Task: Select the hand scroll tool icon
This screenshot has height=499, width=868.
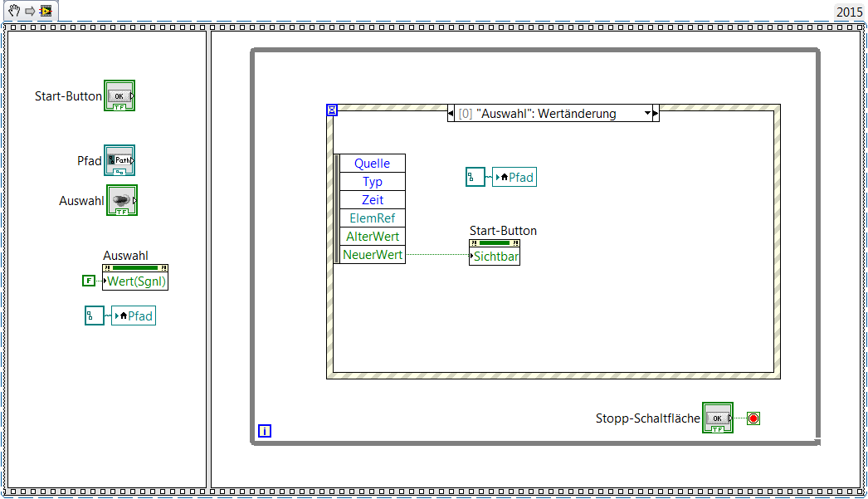Action: (x=13, y=11)
